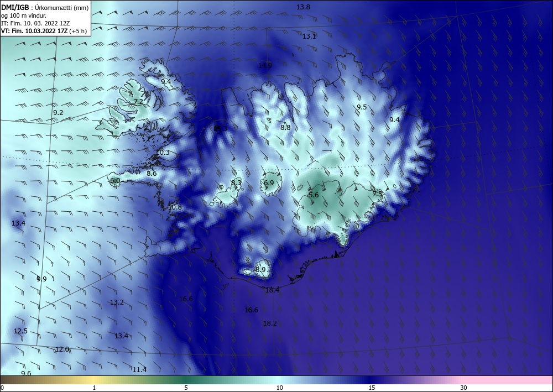The height and width of the screenshot is (392, 553).
Task: Click the 18.2 value label
Action: click(270, 323)
